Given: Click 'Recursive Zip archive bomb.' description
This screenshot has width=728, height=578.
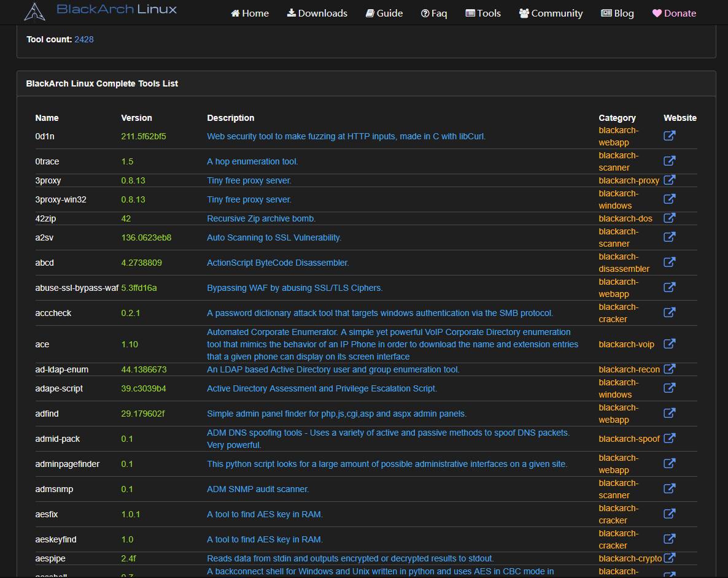Looking at the screenshot, I should 261,218.
